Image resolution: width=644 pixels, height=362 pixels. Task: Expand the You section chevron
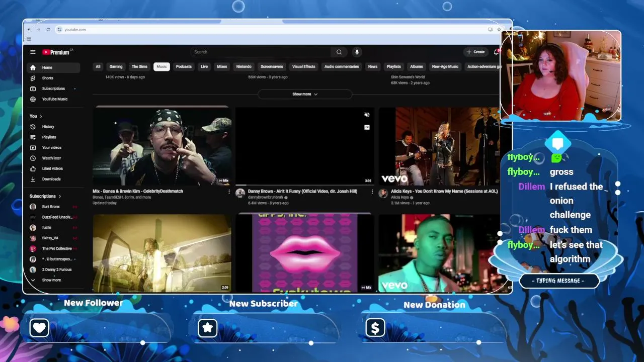click(x=41, y=116)
